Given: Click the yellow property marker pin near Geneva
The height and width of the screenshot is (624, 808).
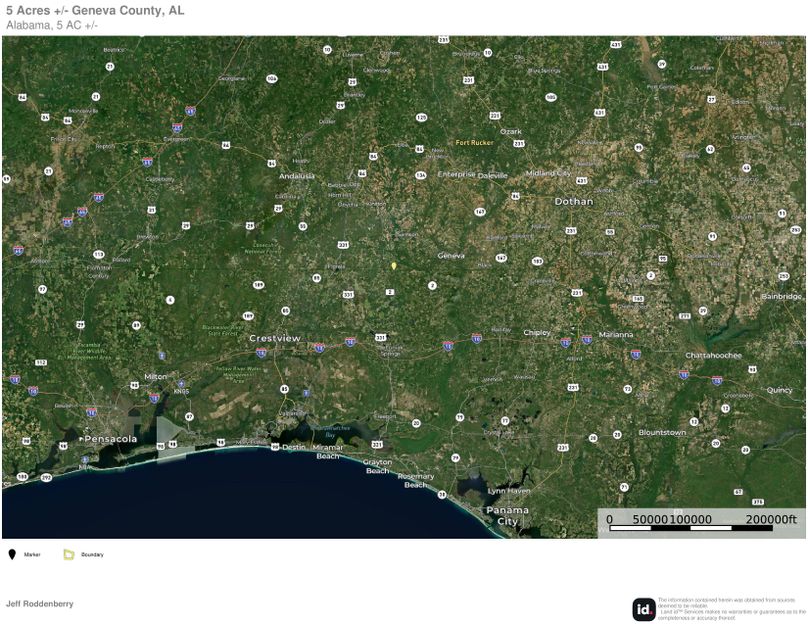Looking at the screenshot, I should (393, 265).
